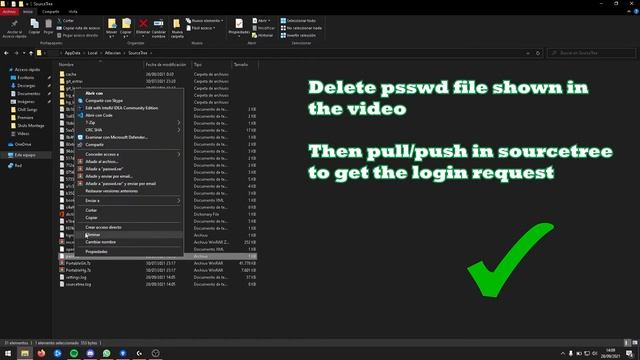Screen dimensions: 640x360
Task: Choose Abrir con Code
Action: (99, 115)
